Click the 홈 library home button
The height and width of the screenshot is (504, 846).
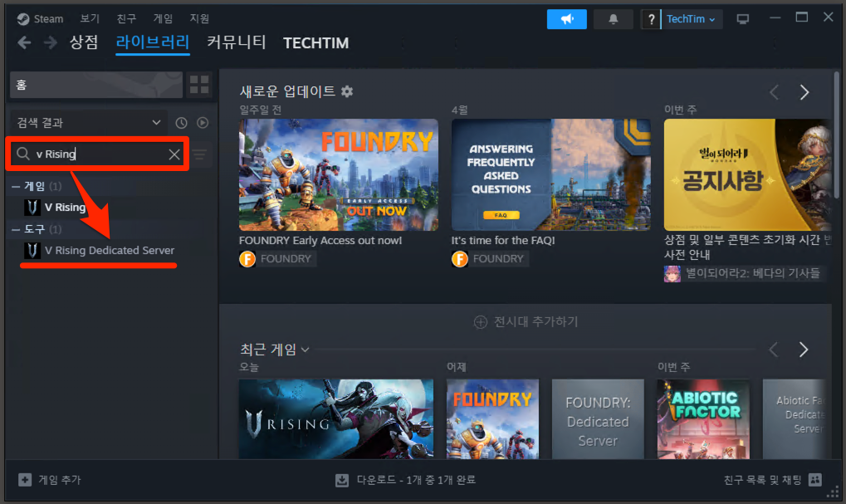pyautogui.click(x=96, y=85)
